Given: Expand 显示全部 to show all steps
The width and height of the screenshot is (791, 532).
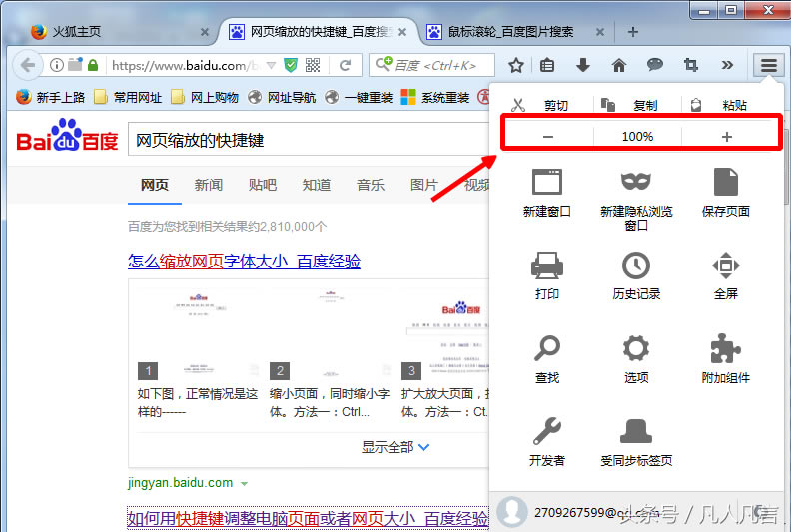Looking at the screenshot, I should tap(395, 447).
